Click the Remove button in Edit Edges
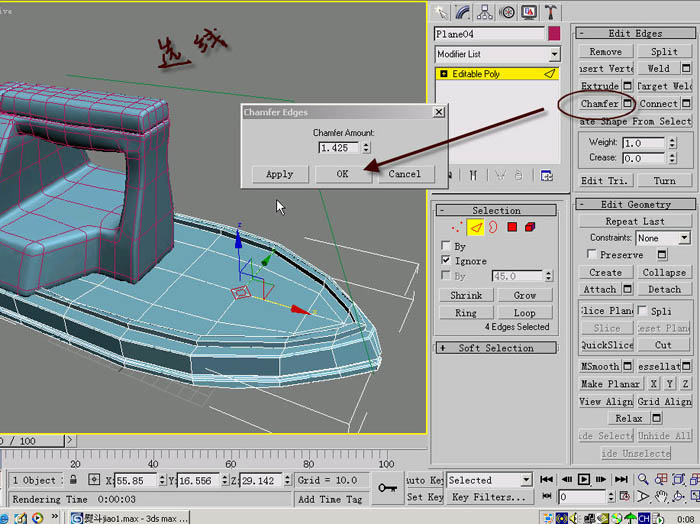 point(605,52)
